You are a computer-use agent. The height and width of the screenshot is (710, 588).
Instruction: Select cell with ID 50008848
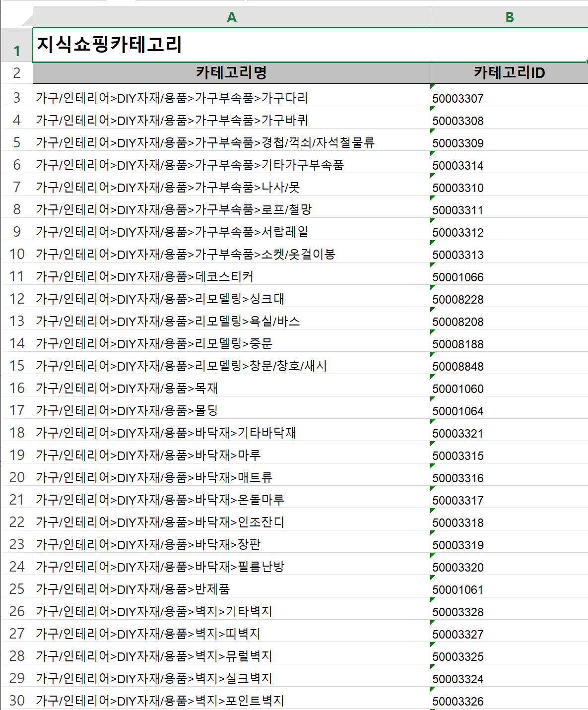[509, 363]
